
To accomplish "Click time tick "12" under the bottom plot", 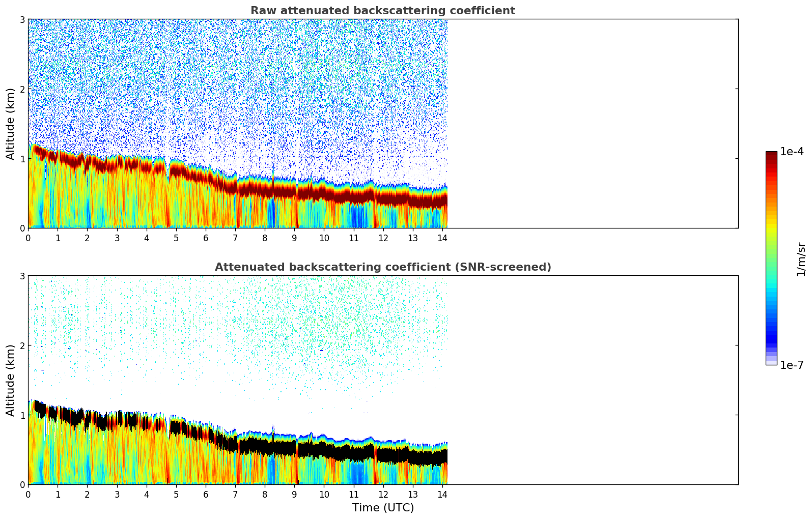I will click(383, 494).
